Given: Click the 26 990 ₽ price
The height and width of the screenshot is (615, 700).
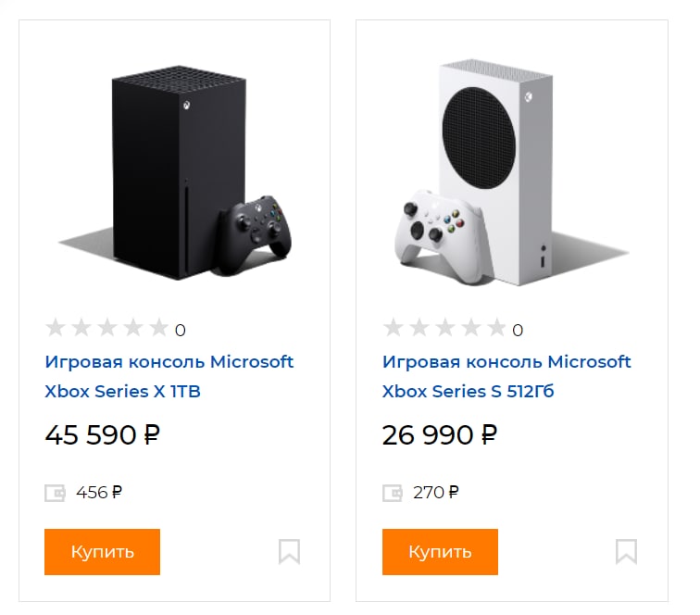Looking at the screenshot, I should (440, 434).
